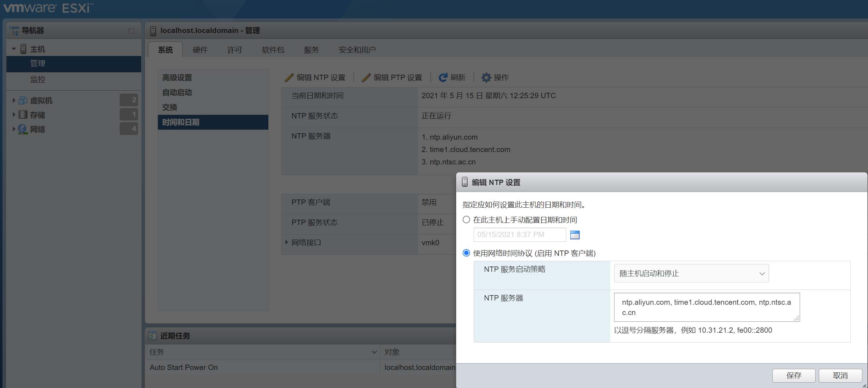The width and height of the screenshot is (868, 388).
Task: Click the dialog title host icon
Action: point(465,182)
